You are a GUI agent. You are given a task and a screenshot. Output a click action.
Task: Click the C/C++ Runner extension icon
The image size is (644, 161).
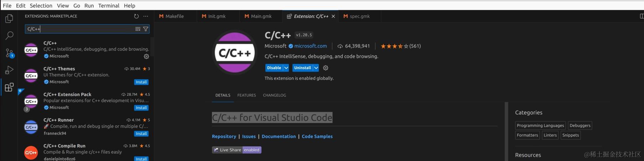pos(31,127)
